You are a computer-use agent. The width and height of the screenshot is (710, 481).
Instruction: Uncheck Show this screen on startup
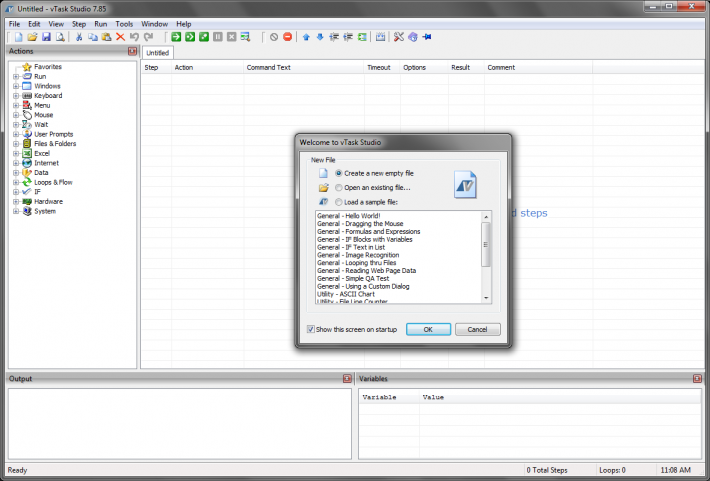[311, 329]
